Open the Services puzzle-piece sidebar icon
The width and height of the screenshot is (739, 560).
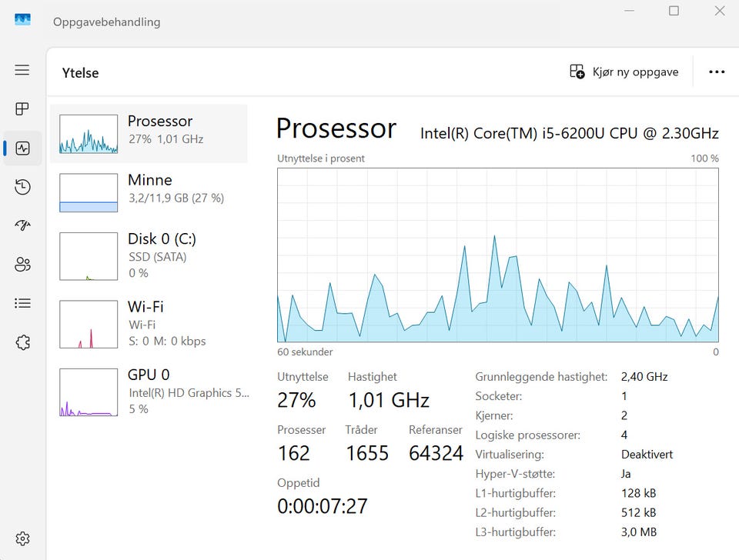pos(22,342)
